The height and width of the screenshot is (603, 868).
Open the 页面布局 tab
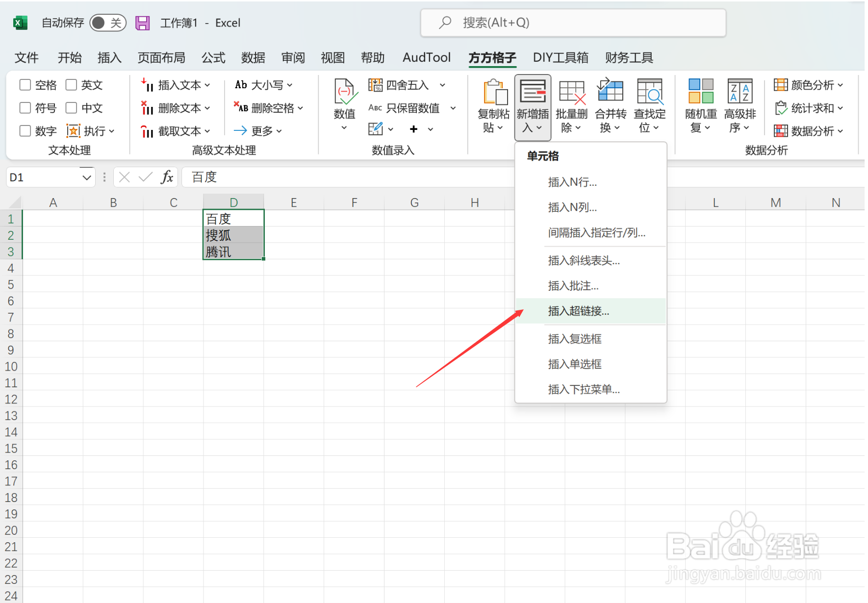click(161, 58)
